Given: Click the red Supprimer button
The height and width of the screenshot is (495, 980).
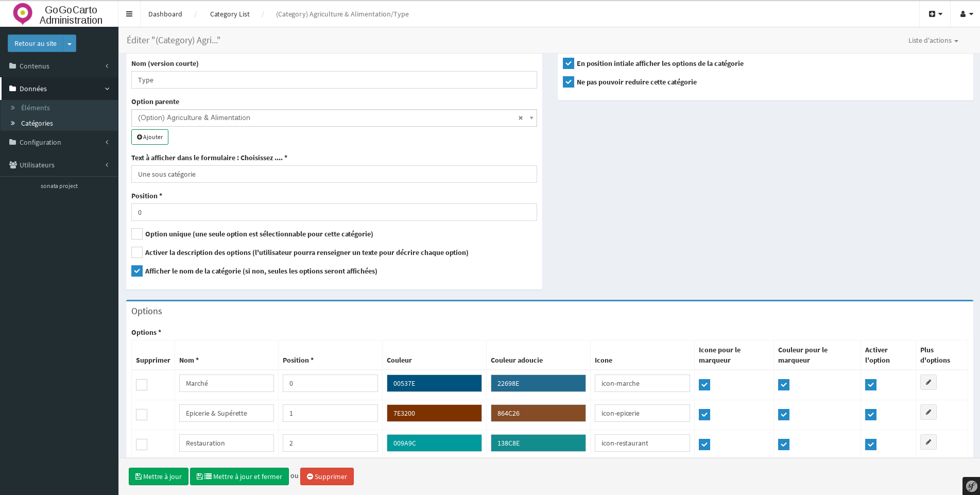Looking at the screenshot, I should coord(326,476).
